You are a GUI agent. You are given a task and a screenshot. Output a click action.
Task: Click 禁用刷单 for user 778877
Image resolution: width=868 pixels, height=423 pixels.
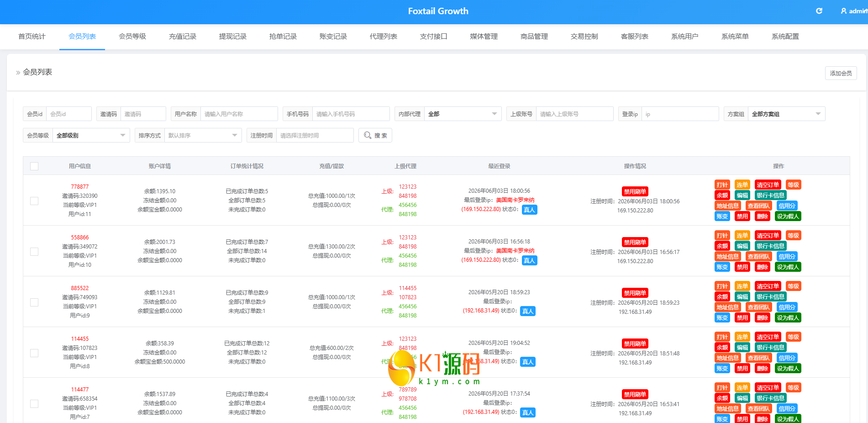click(x=635, y=191)
